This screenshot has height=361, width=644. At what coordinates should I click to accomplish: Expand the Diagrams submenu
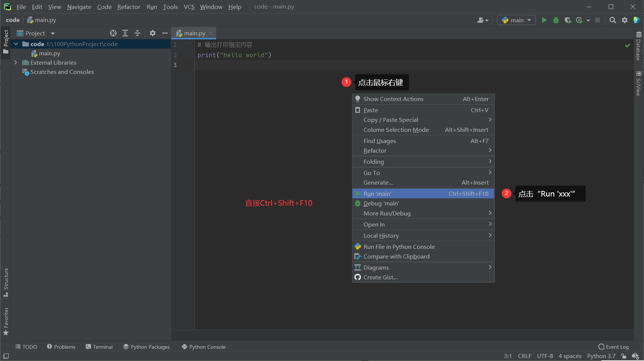[x=423, y=267]
